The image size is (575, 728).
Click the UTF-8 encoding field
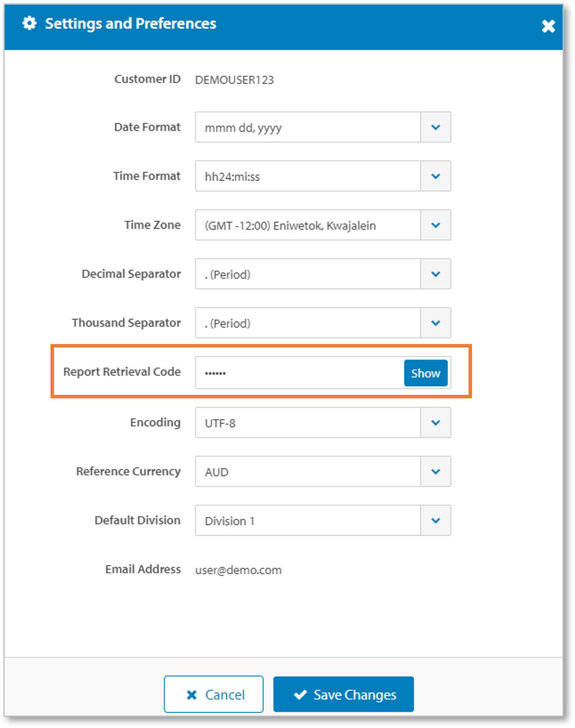tap(308, 423)
